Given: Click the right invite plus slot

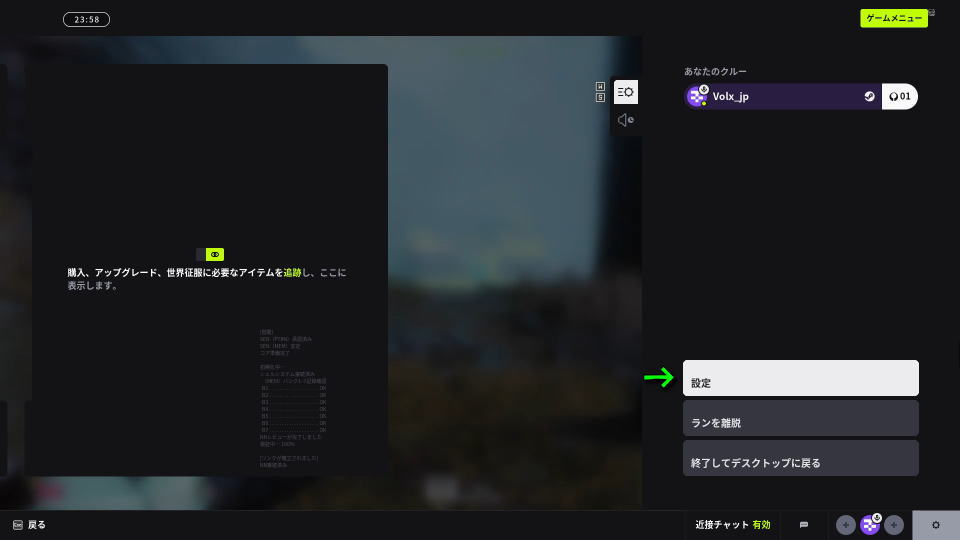Looking at the screenshot, I should tap(893, 525).
